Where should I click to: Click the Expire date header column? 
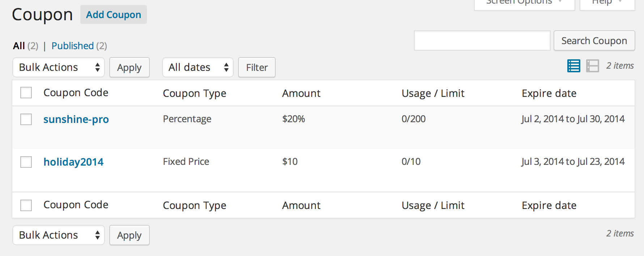point(549,93)
